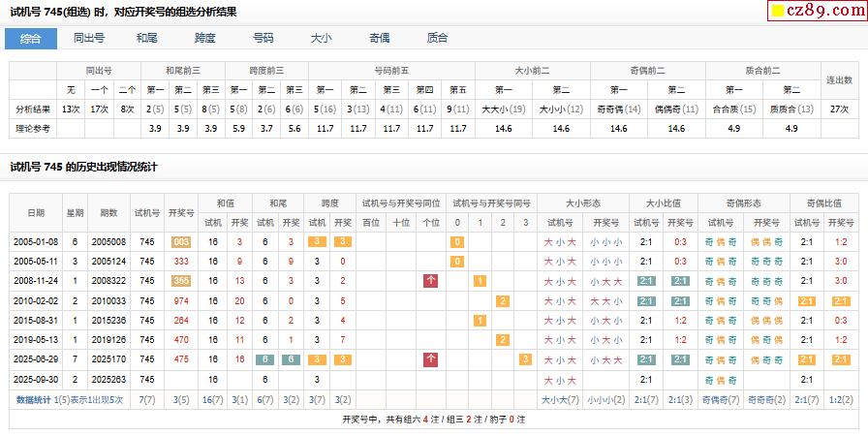The width and height of the screenshot is (868, 436).
Task: Click the date 2019-05-13
Action: tap(36, 340)
